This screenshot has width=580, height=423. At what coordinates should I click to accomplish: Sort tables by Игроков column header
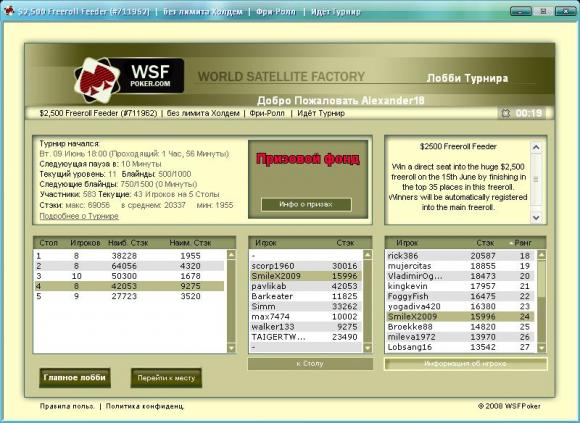(x=85, y=243)
